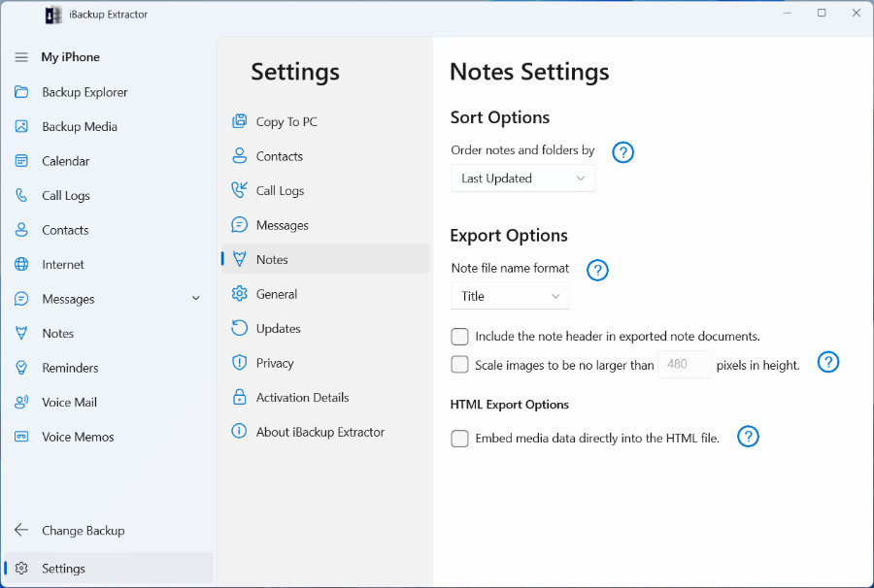Click the Internet globe icon
Viewport: 874px width, 588px height.
pos(21,265)
